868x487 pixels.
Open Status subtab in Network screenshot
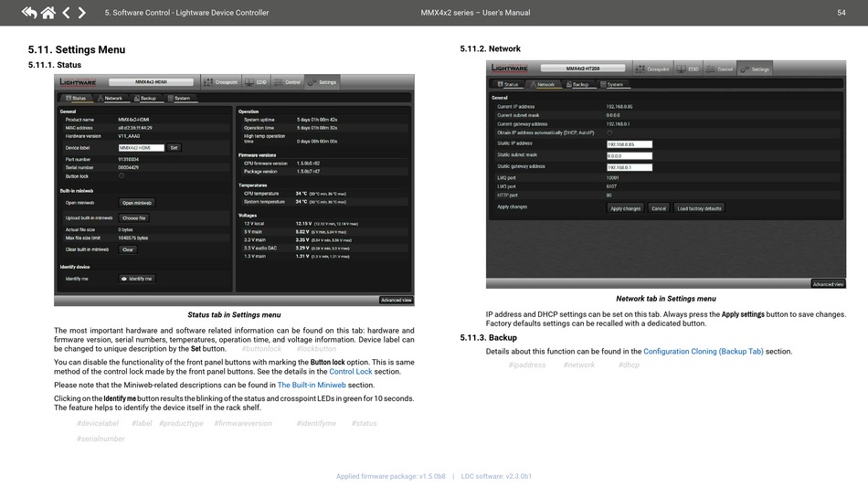click(x=508, y=84)
